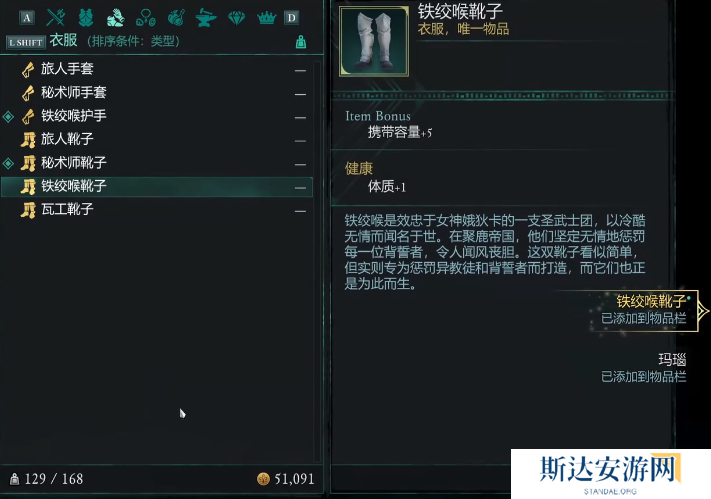Toggle equipped marker on 铁绞喉护手
Screen dimensions: 711x499
pyautogui.click(x=8, y=117)
